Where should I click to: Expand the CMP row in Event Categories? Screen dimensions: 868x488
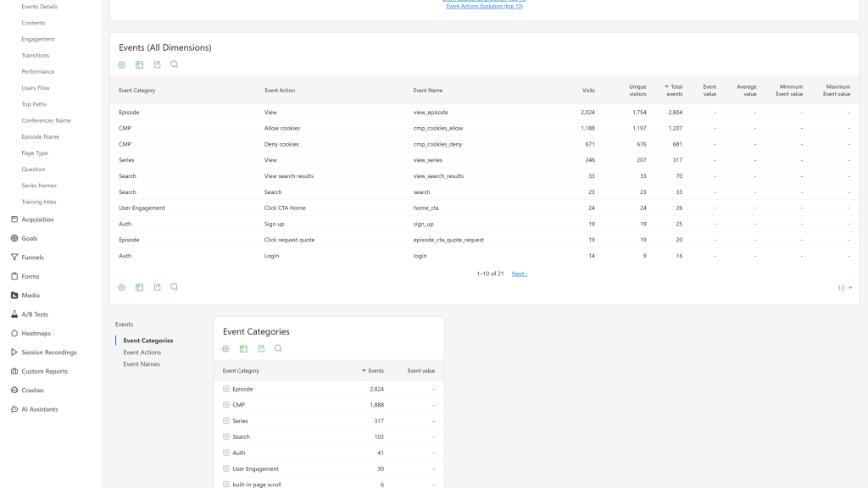pos(225,405)
